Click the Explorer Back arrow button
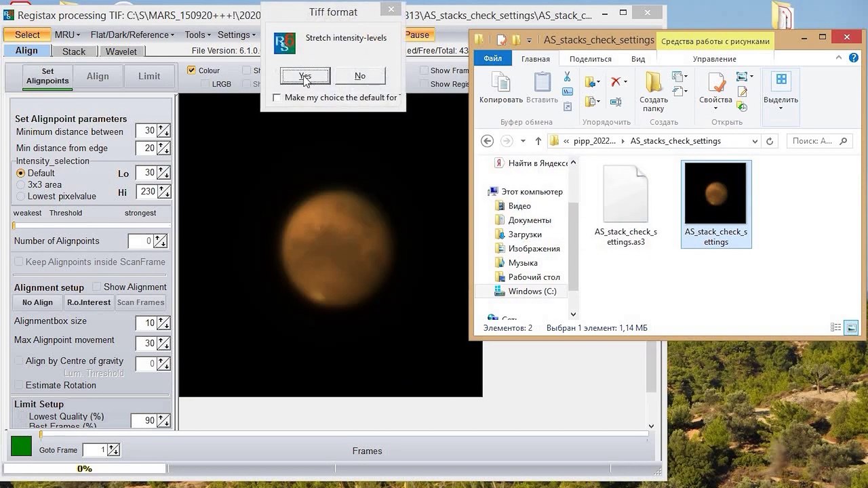This screenshot has width=868, height=488. 487,141
